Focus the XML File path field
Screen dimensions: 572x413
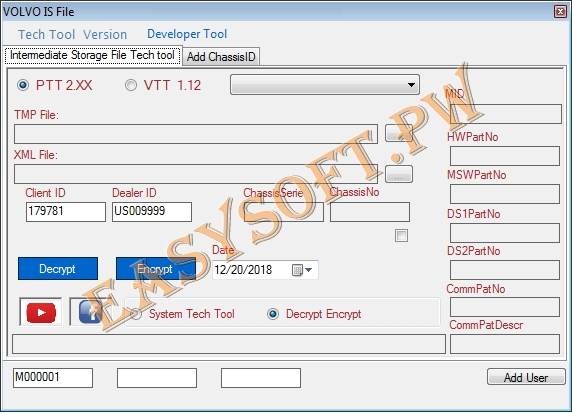(196, 174)
